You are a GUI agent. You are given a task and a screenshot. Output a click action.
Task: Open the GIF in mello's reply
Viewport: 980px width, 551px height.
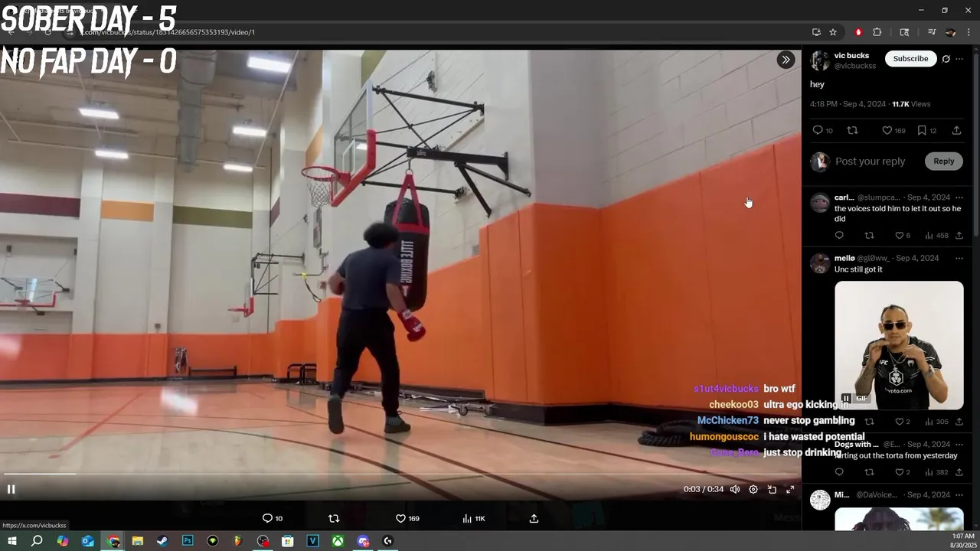coord(899,345)
